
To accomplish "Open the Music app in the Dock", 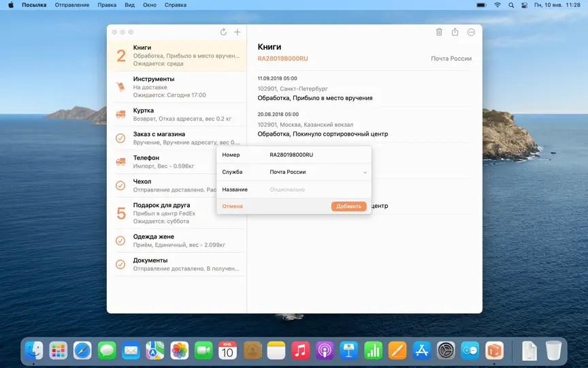I will tap(300, 351).
